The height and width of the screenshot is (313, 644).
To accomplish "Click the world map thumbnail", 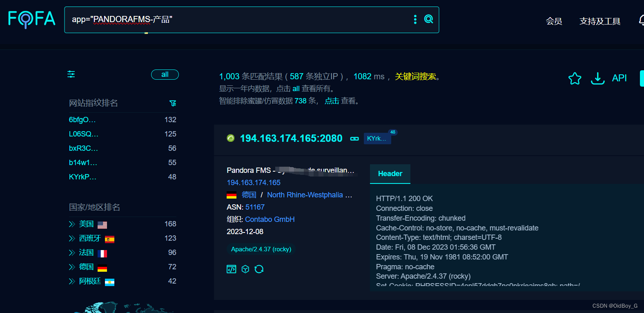I will tap(123, 308).
